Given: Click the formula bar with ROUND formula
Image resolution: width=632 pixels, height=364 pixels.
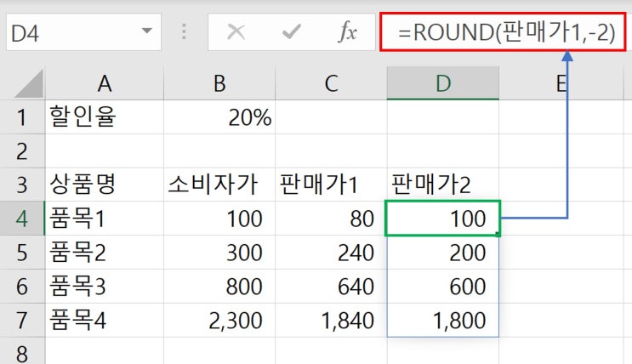Looking at the screenshot, I should (x=503, y=31).
